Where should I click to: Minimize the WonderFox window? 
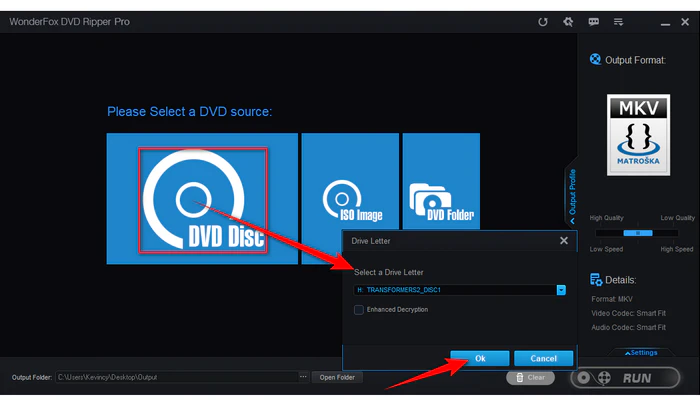pos(665,22)
